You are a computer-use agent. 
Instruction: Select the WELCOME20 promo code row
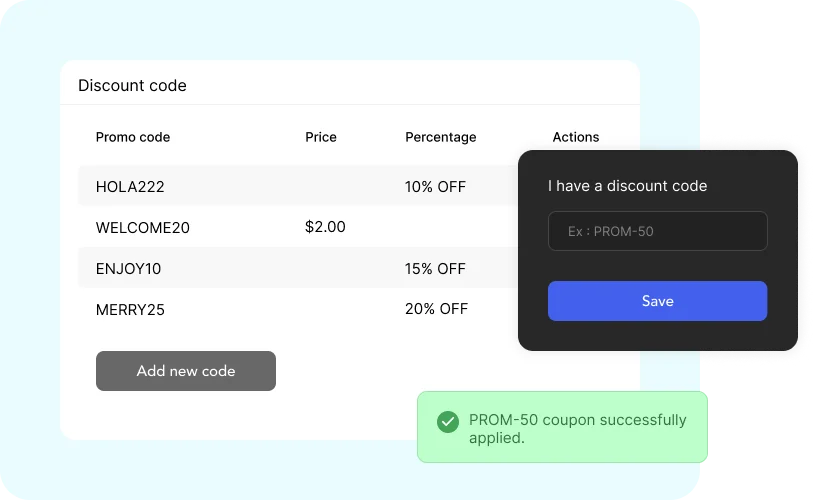pos(298,227)
